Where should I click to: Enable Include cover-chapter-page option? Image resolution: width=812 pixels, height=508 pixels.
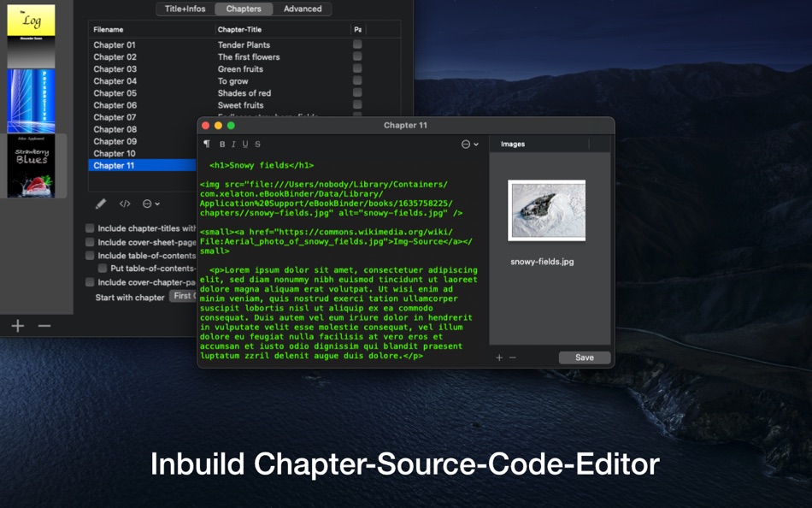[90, 282]
